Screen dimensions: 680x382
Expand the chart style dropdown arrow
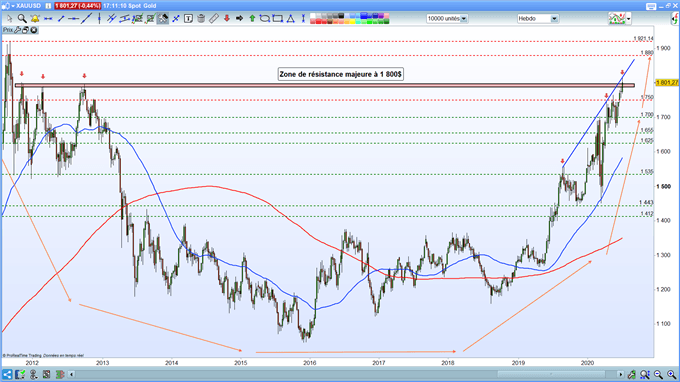point(628,19)
